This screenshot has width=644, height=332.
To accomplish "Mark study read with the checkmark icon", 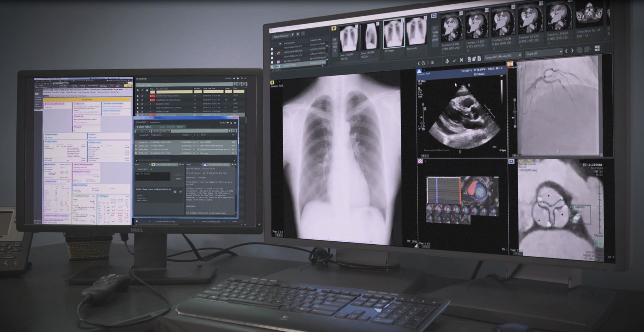I will coord(454,61).
